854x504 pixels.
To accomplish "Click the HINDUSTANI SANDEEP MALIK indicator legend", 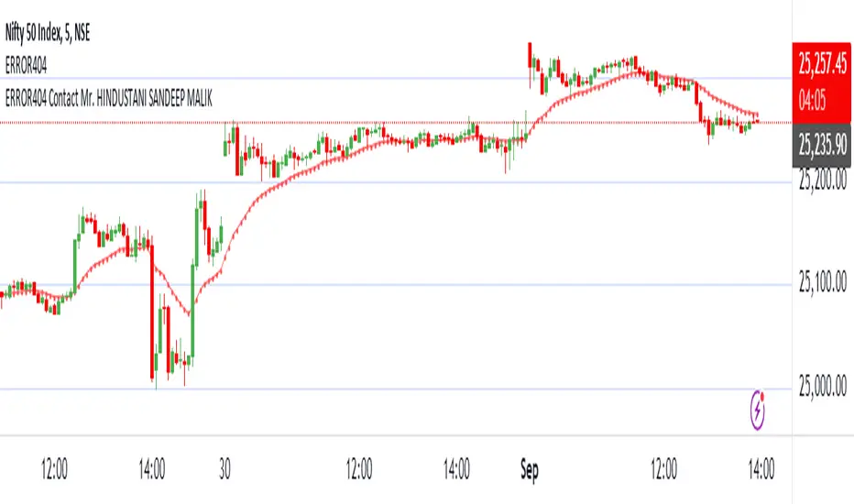I will pos(108,97).
